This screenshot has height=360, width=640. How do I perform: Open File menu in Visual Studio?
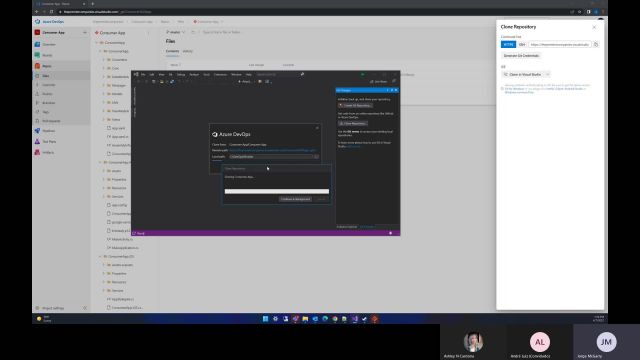[x=143, y=75]
